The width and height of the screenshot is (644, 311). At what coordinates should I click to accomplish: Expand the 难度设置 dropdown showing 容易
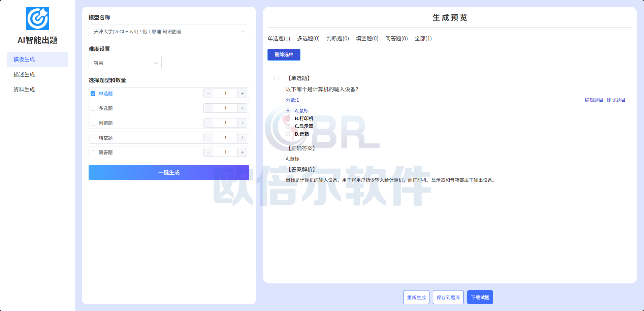[125, 63]
